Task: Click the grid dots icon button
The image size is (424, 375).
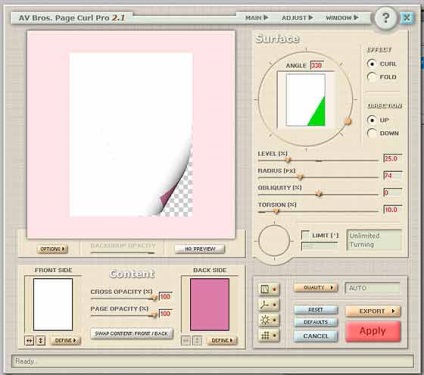Action: point(268,335)
